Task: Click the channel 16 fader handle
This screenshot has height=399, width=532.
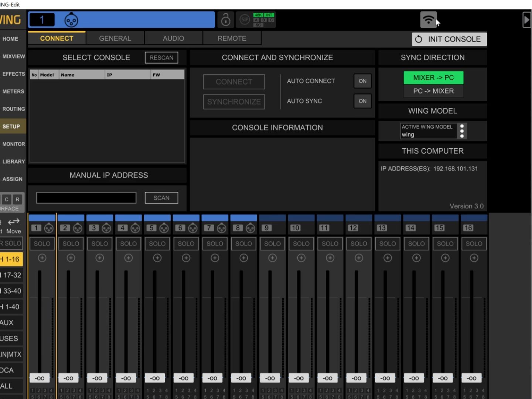Action: (471, 378)
